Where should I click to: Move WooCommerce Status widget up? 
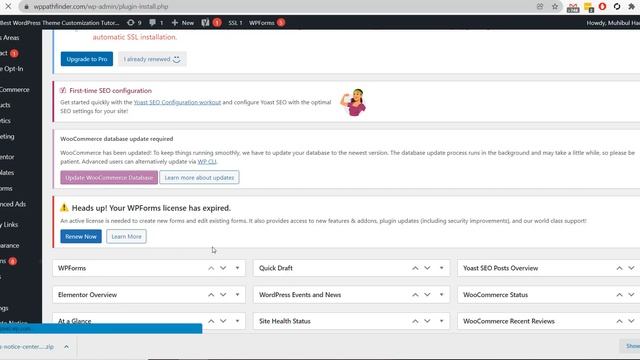point(619,295)
